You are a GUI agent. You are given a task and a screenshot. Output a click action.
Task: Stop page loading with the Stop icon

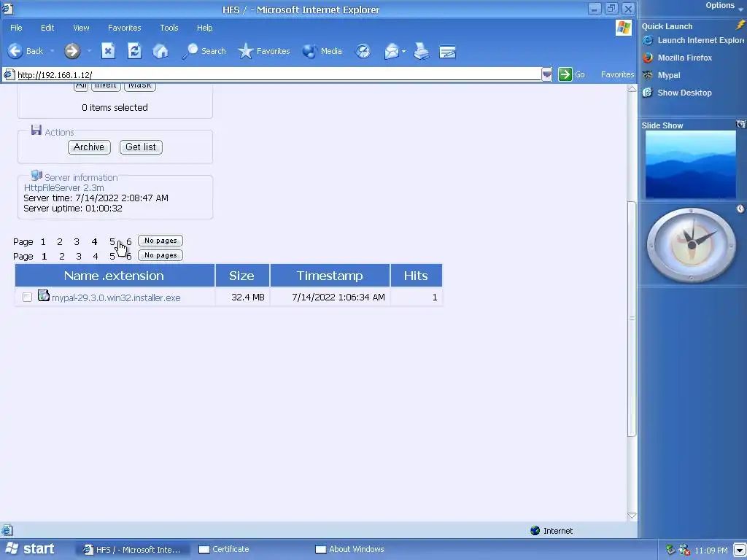108,51
